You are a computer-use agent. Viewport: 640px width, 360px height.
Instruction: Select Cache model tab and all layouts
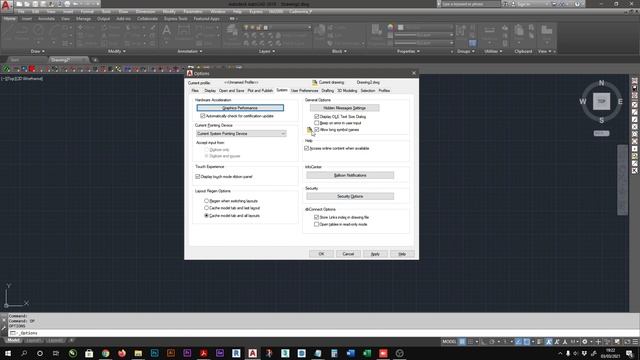[206, 215]
